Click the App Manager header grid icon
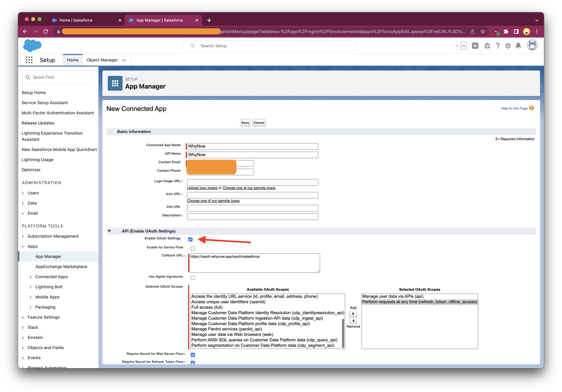This screenshot has height=392, width=562. pos(115,83)
